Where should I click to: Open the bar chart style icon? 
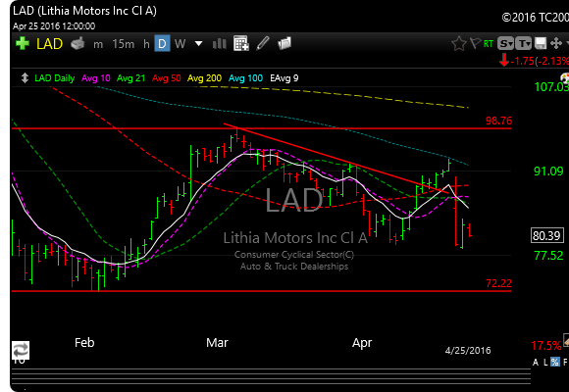(219, 44)
